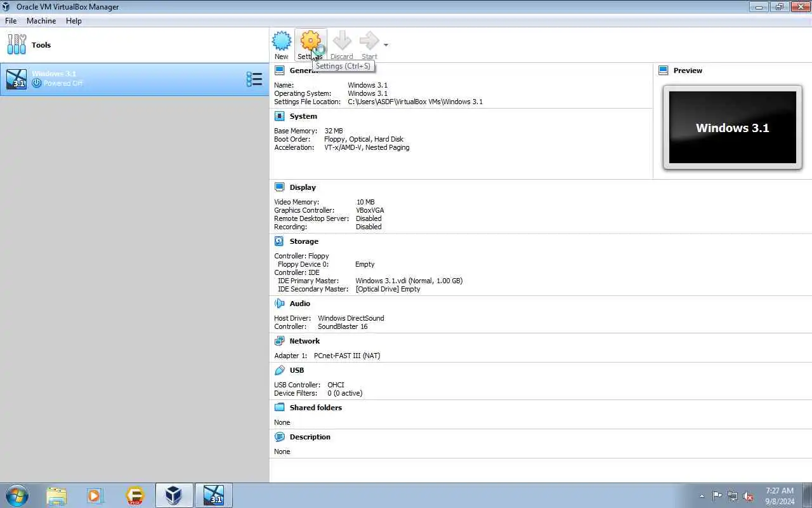This screenshot has width=812, height=508.
Task: Click the Discard toolbar icon
Action: (342, 41)
